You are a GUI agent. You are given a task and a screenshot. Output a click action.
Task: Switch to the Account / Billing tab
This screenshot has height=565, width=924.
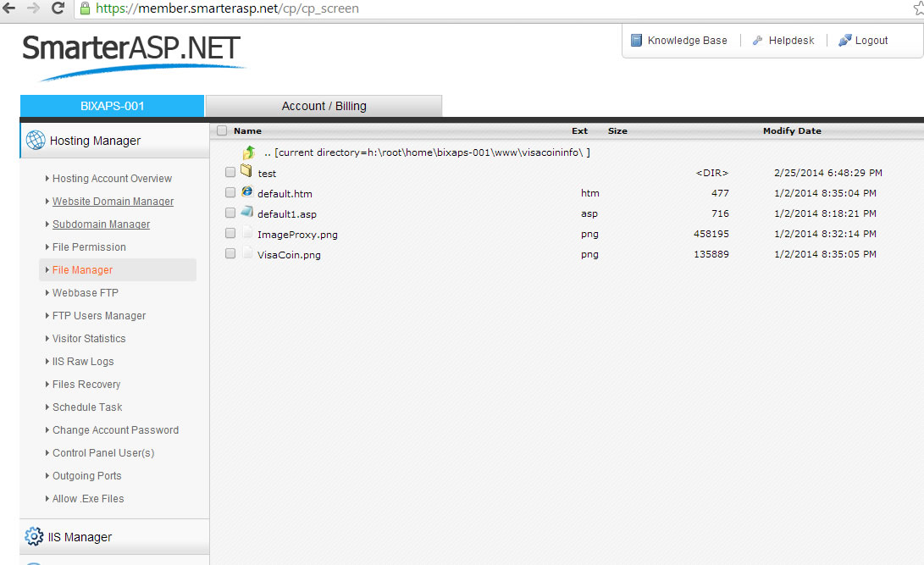(x=324, y=106)
